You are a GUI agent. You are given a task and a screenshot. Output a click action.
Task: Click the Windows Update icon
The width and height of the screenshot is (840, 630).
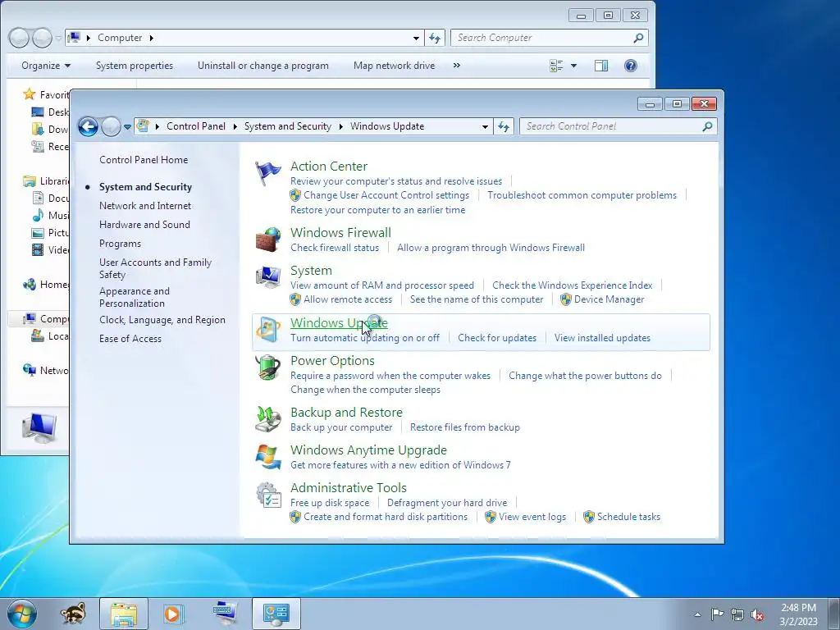268,330
